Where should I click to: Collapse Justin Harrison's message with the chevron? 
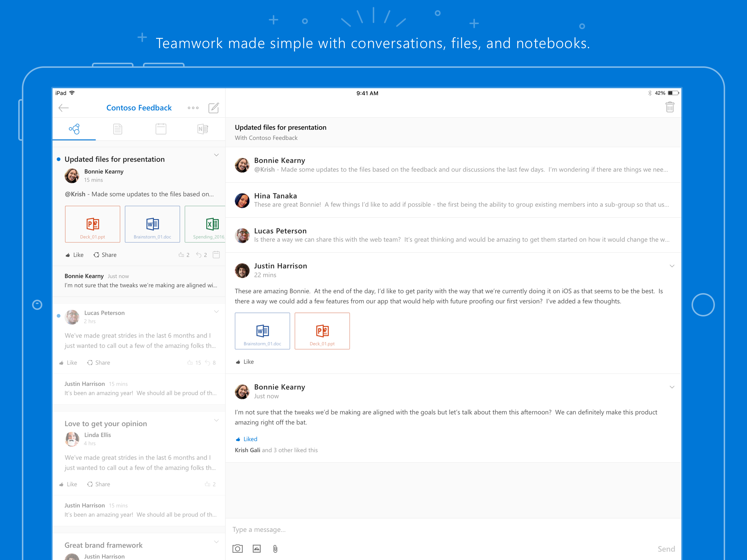672,266
